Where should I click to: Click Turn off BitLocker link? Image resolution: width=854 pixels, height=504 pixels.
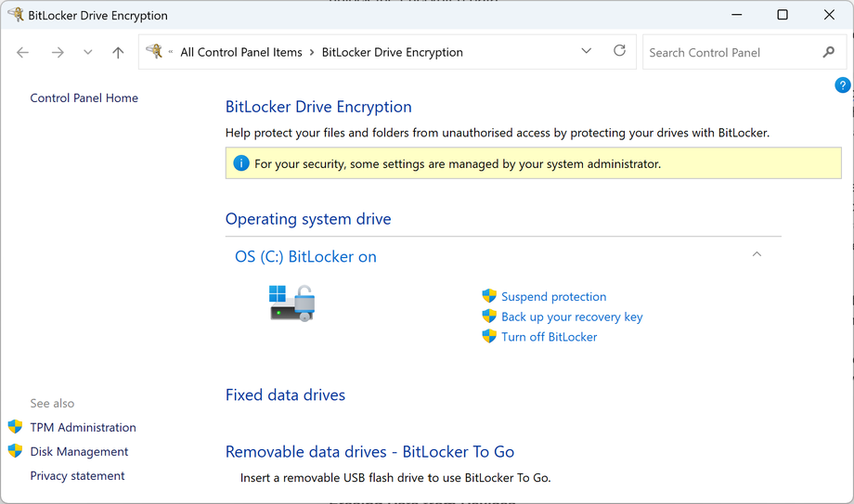tap(549, 337)
